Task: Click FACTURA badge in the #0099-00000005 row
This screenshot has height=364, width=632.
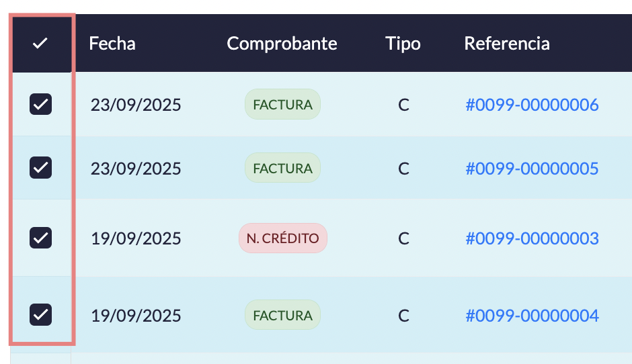Action: pyautogui.click(x=282, y=168)
